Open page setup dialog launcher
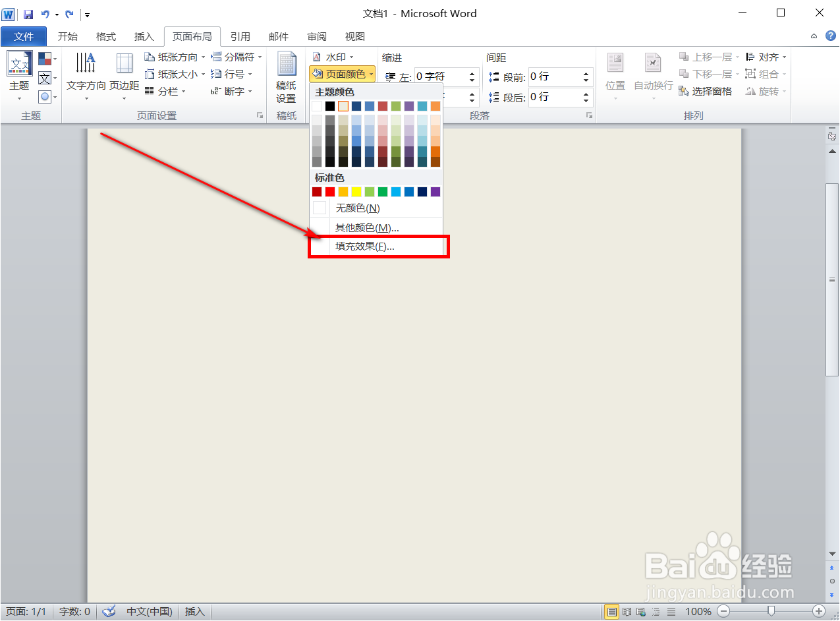Screen dimensions: 840x621 (260, 115)
